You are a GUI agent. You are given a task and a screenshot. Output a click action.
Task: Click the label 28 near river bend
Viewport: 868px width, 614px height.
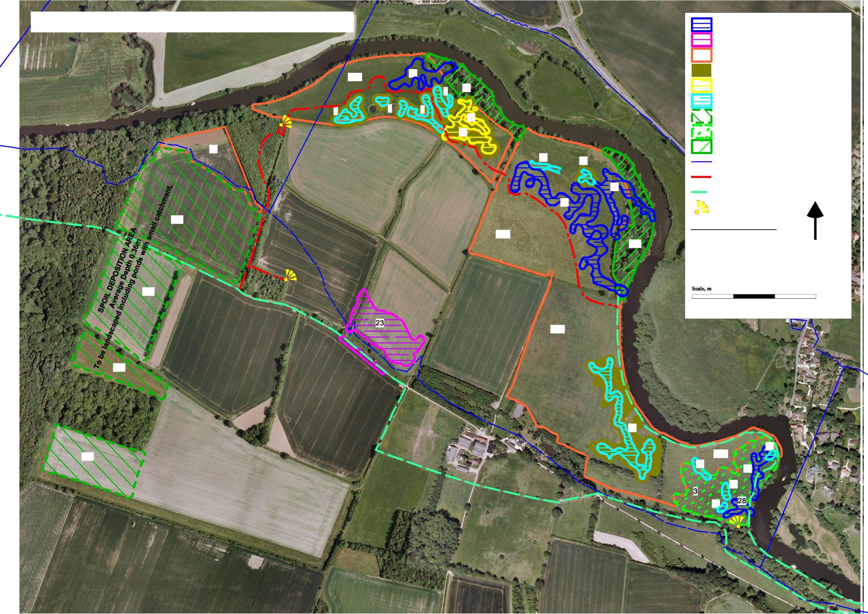742,501
